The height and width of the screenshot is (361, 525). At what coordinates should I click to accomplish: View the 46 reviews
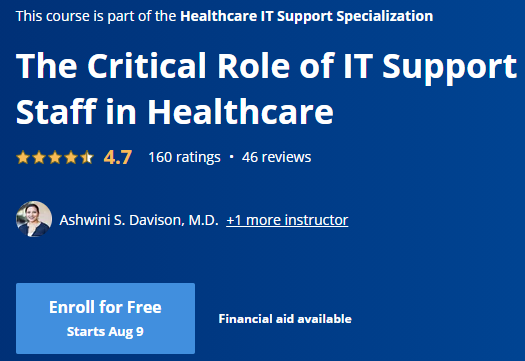pos(277,157)
